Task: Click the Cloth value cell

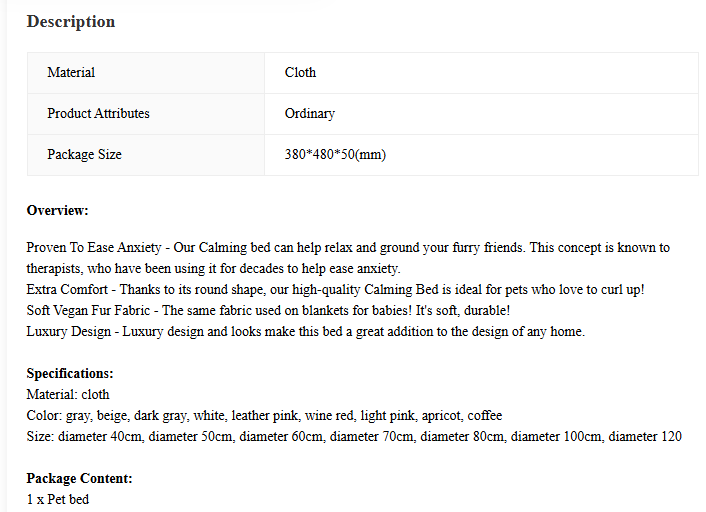Action: coord(481,73)
